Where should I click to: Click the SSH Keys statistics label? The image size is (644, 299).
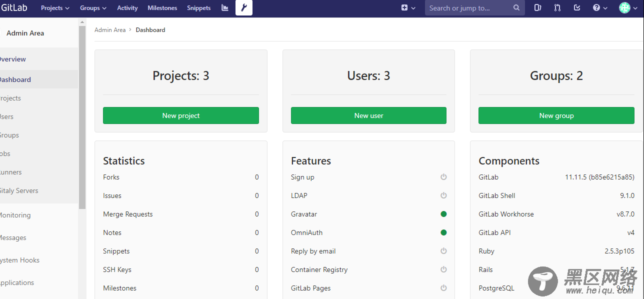[x=117, y=269]
